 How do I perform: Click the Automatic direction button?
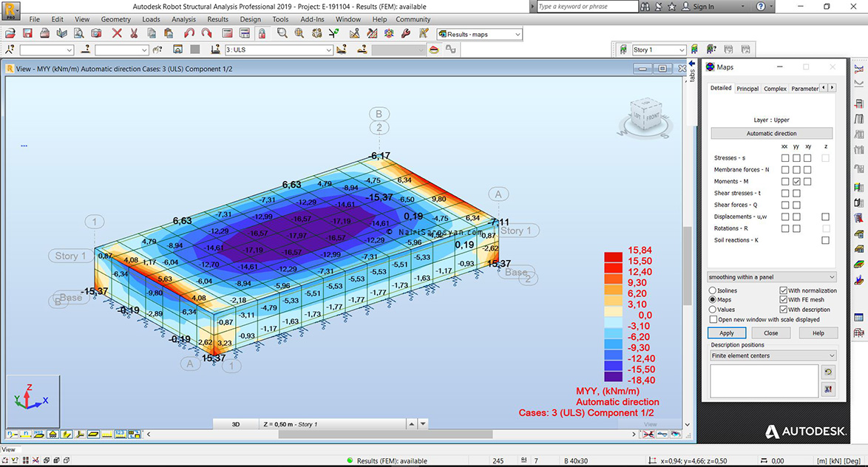(x=772, y=133)
